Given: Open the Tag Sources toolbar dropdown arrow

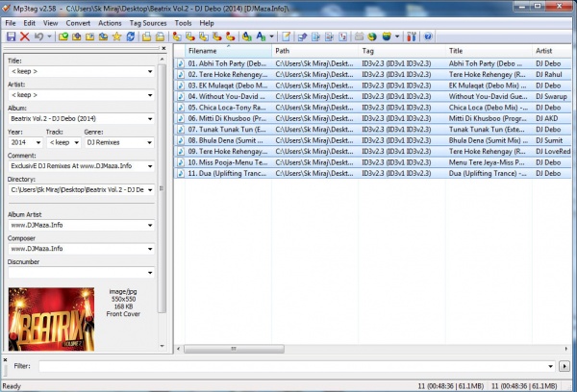Looking at the screenshot, I should (x=397, y=37).
